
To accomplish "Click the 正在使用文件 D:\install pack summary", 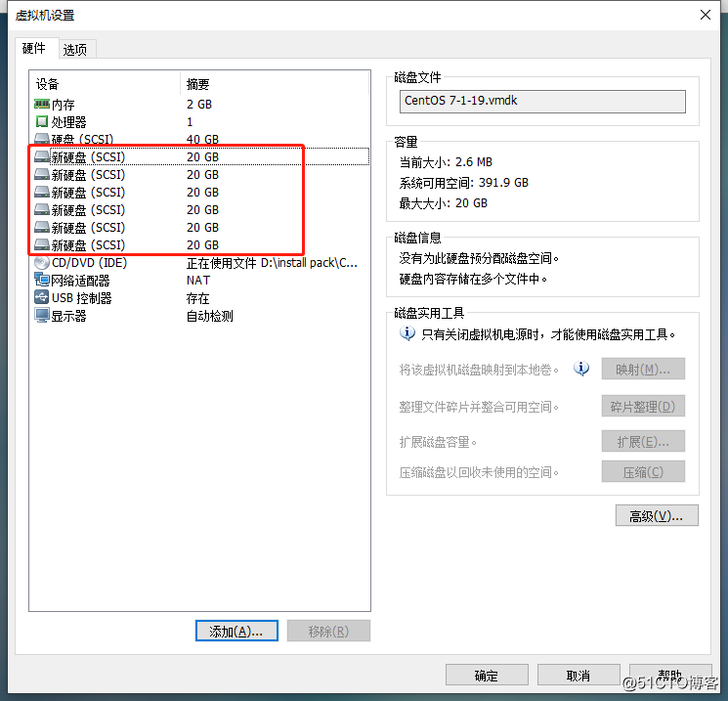I will coord(272,263).
